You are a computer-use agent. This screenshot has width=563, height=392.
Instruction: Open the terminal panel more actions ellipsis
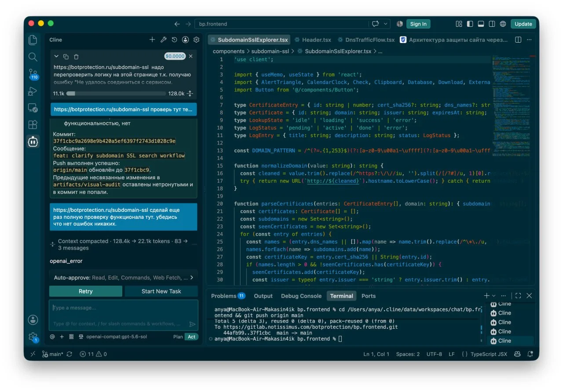503,296
